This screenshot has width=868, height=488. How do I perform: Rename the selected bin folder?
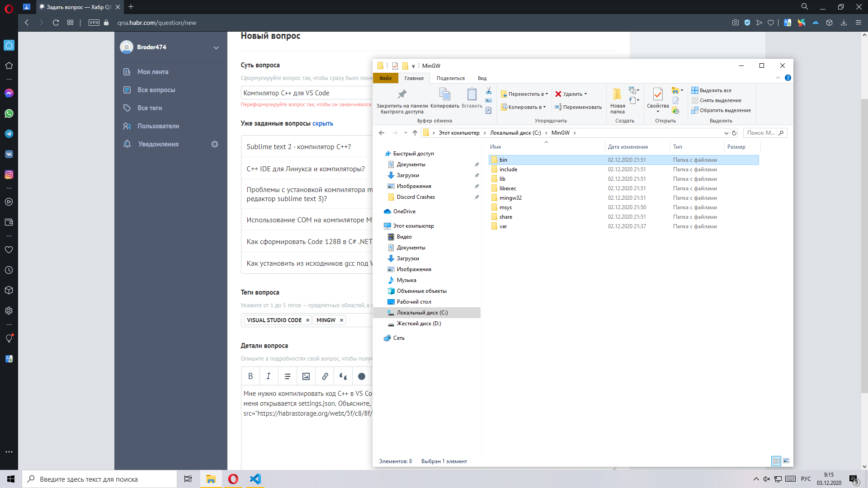578,107
